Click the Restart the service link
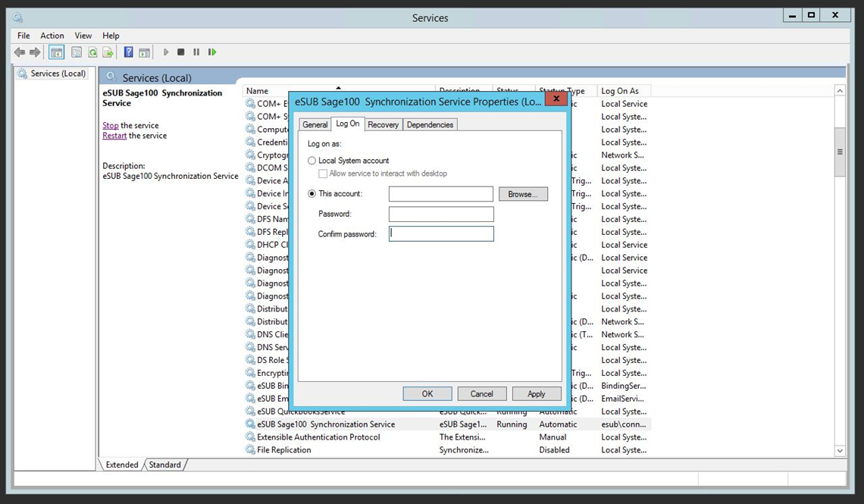864x504 pixels. [x=114, y=136]
